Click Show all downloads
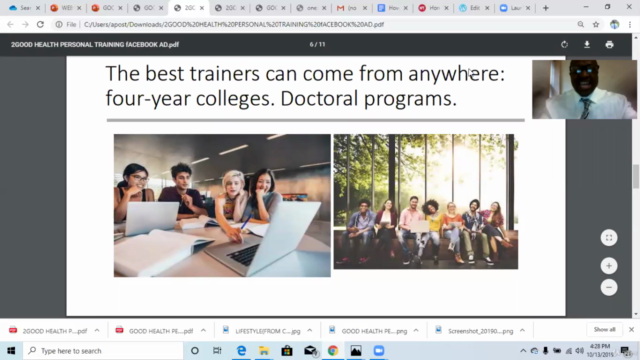 coord(604,329)
